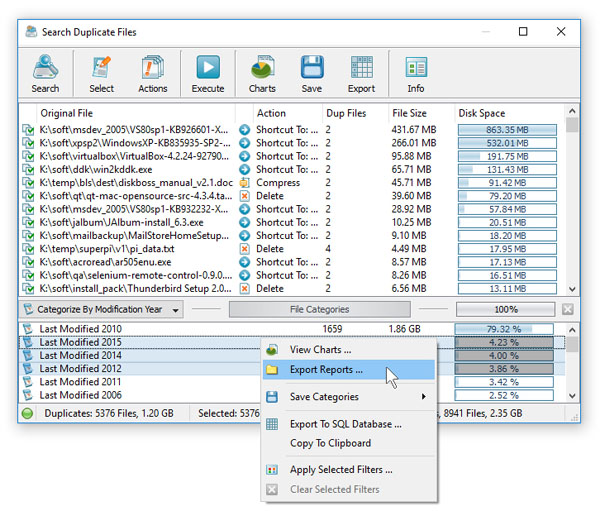
Task: Click file list scrollbar down arrow
Action: (572, 289)
